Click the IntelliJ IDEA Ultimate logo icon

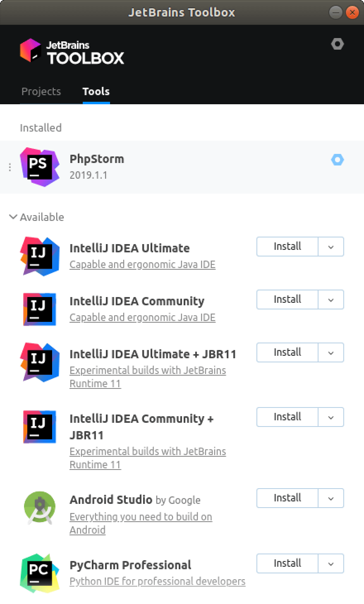[40, 256]
